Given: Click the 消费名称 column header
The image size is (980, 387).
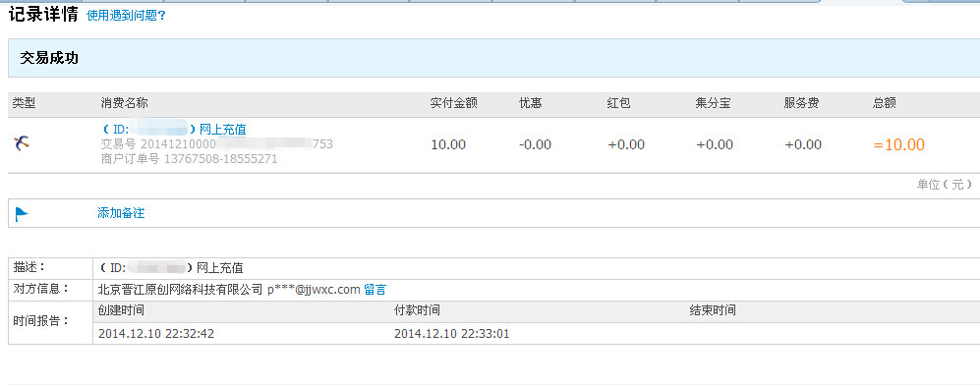Looking at the screenshot, I should pyautogui.click(x=125, y=103).
